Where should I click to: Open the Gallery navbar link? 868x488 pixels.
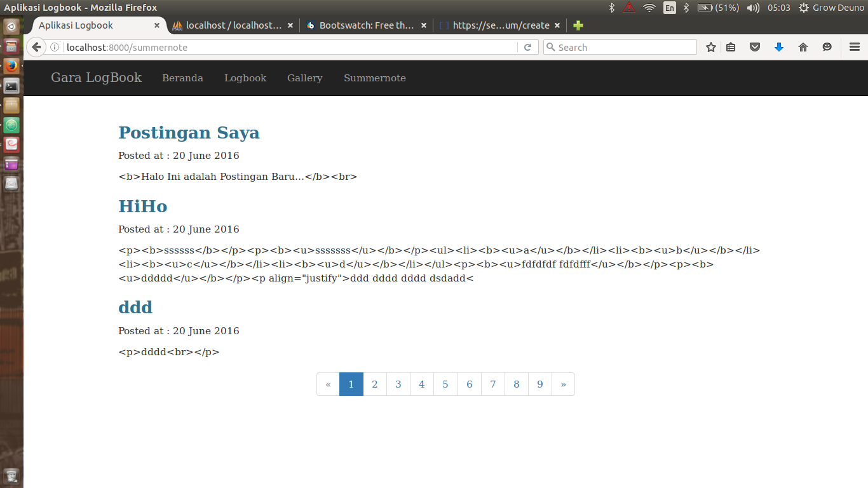pyautogui.click(x=305, y=78)
